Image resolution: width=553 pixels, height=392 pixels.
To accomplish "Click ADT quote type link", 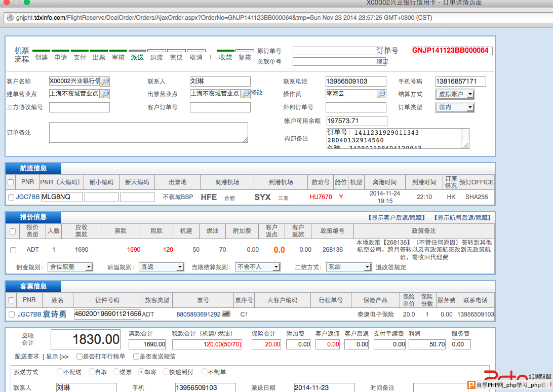I will pyautogui.click(x=32, y=250).
